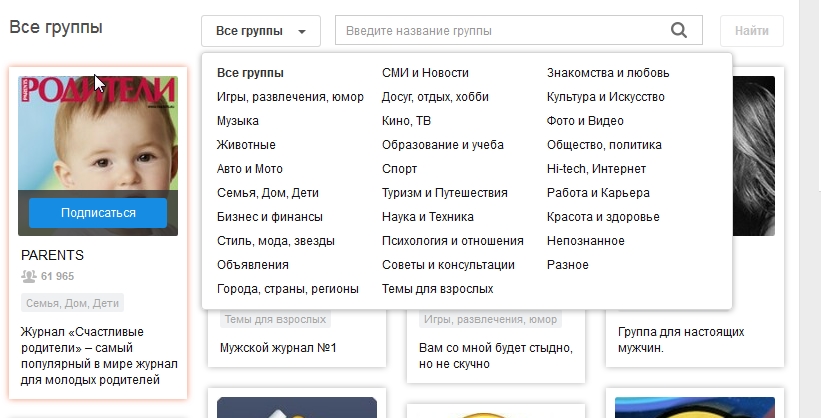The width and height of the screenshot is (821, 418).
Task: Choose Города, страны, регионы category
Action: point(287,289)
